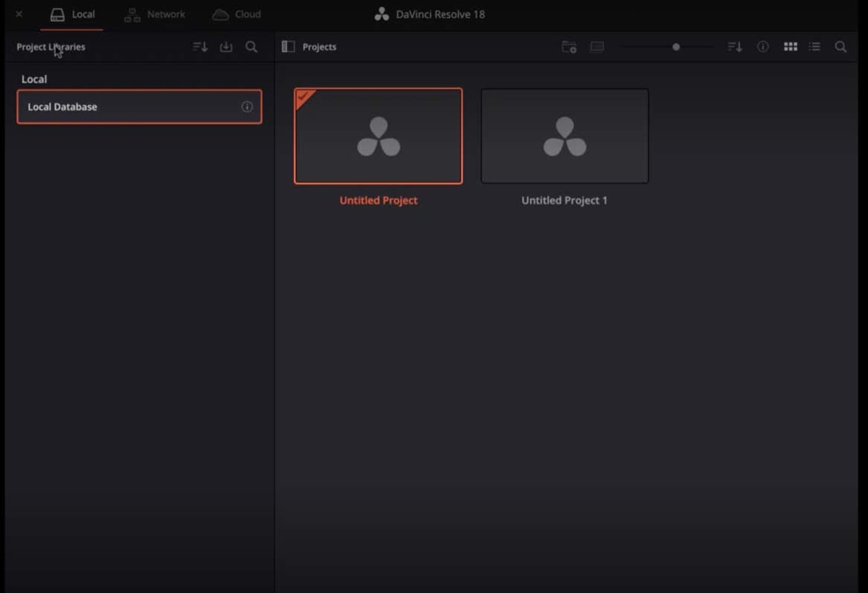868x593 pixels.
Task: Close the Project Manager window
Action: pos(19,14)
